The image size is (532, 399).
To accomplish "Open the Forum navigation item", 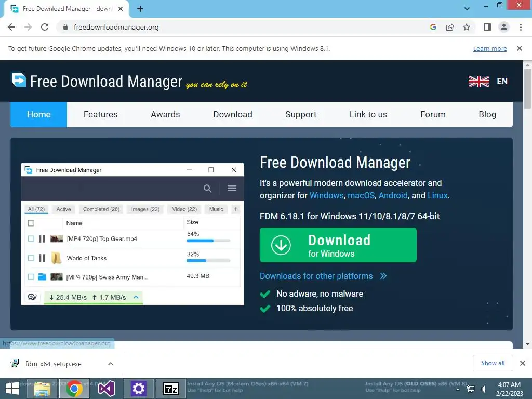I will [x=433, y=115].
